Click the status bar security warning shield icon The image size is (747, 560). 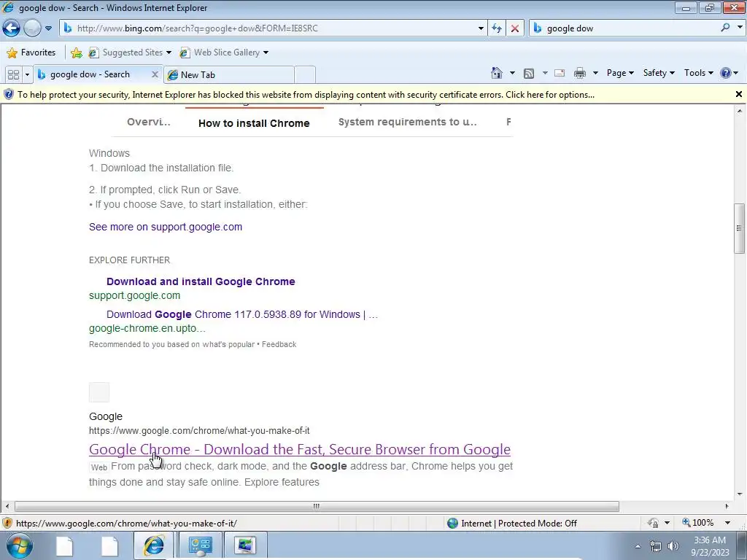click(x=7, y=524)
